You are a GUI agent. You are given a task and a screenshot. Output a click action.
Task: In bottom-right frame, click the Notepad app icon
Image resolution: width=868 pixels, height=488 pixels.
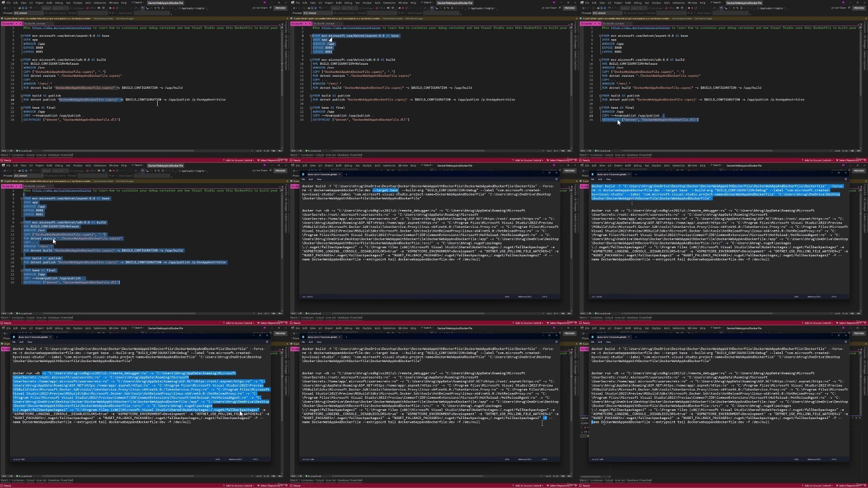click(593, 337)
